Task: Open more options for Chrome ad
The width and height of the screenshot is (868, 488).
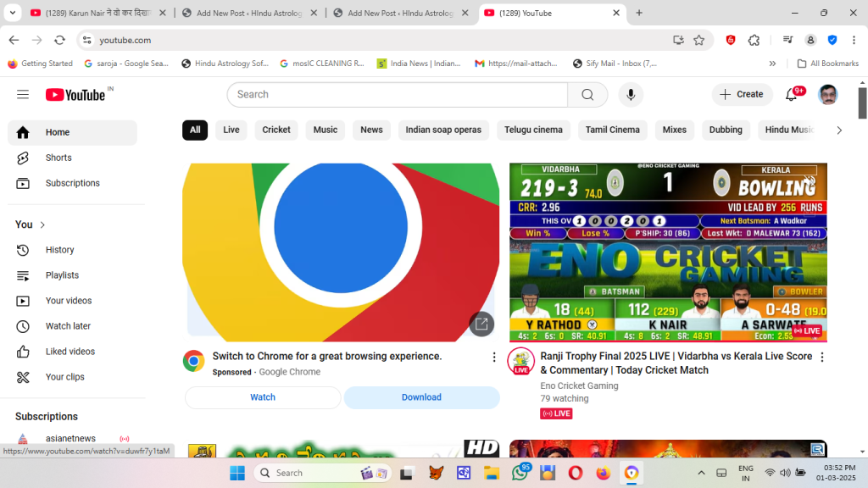Action: click(494, 358)
